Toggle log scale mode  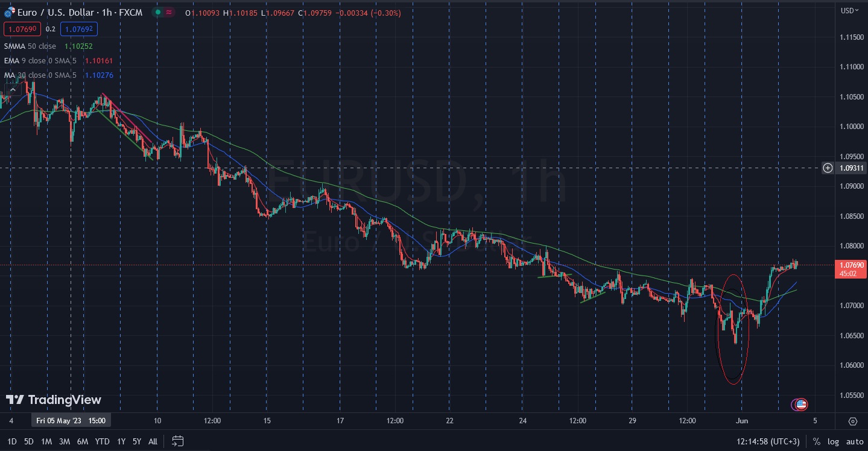pyautogui.click(x=832, y=441)
